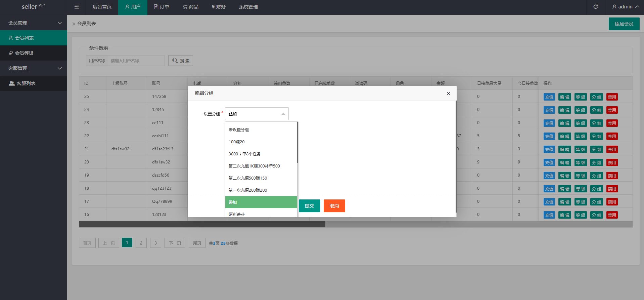Choose 阿斯蒂芬 option from the list
Image resolution: width=644 pixels, height=300 pixels.
[x=261, y=213]
